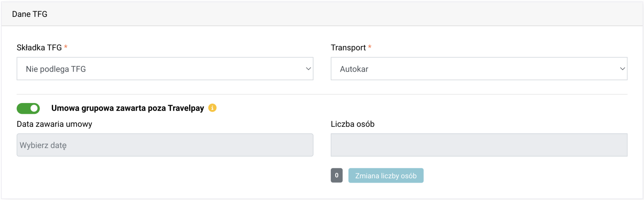Viewport: 644px width, 200px height.
Task: Disable the Umowa grupowa green toggle switch
Action: (x=28, y=108)
